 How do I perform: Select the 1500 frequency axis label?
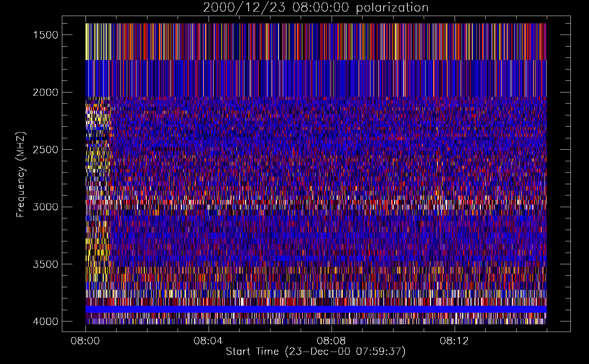tap(46, 35)
